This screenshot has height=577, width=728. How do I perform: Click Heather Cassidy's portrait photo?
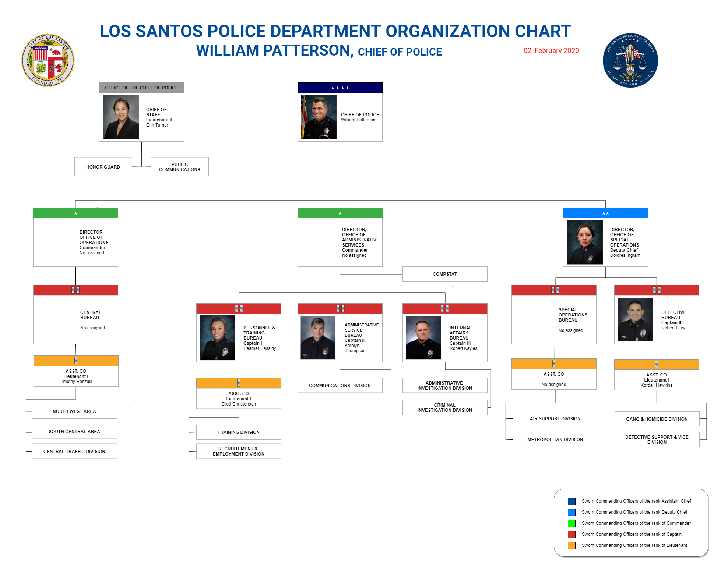[x=217, y=337]
